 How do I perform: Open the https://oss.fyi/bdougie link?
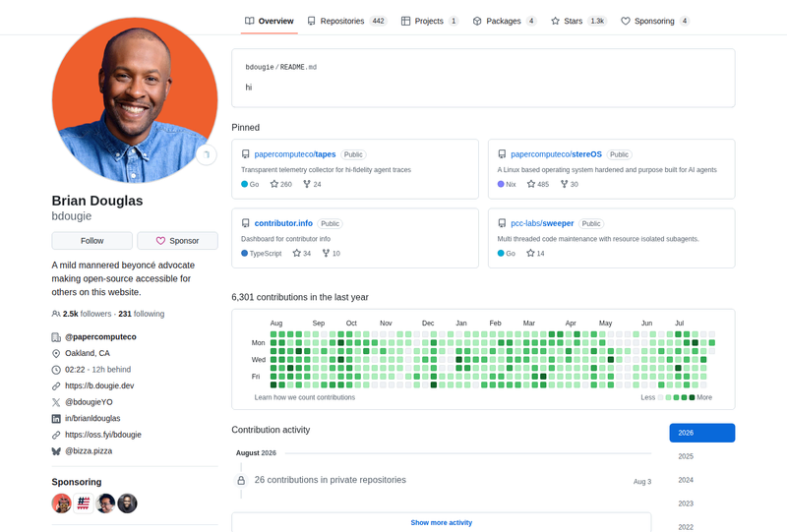tap(103, 435)
